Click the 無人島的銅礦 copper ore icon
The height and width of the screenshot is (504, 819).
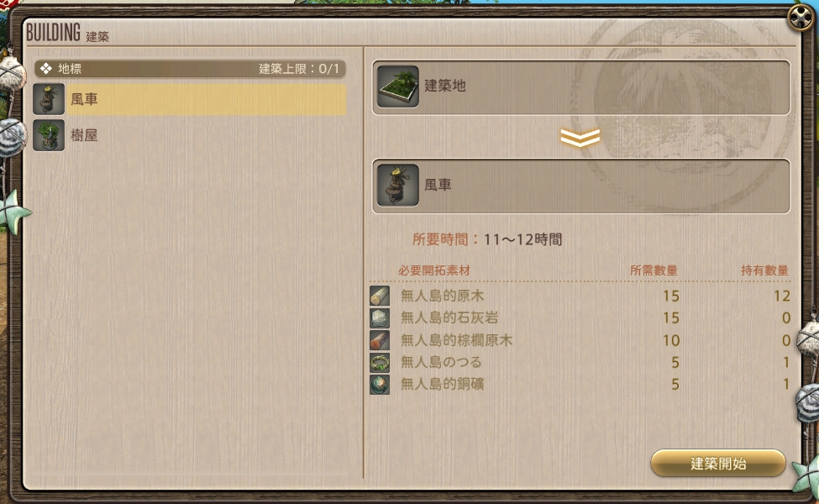380,385
